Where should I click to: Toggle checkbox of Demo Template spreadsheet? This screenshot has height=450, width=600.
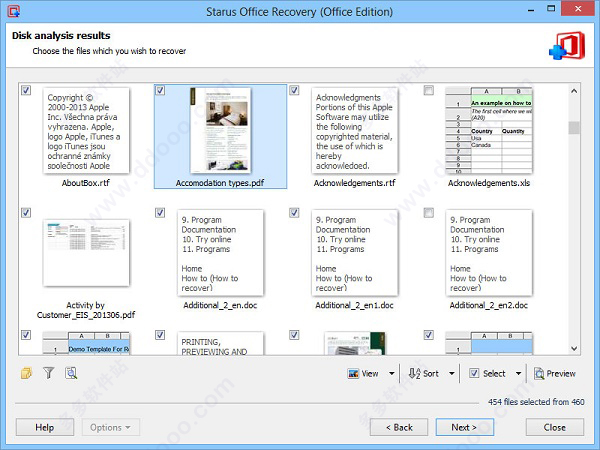(x=26, y=335)
